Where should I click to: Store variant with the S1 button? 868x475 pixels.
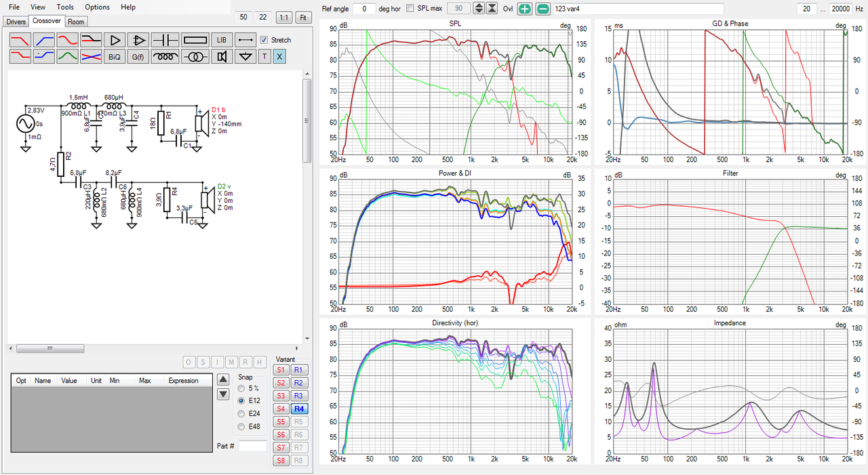[281, 370]
